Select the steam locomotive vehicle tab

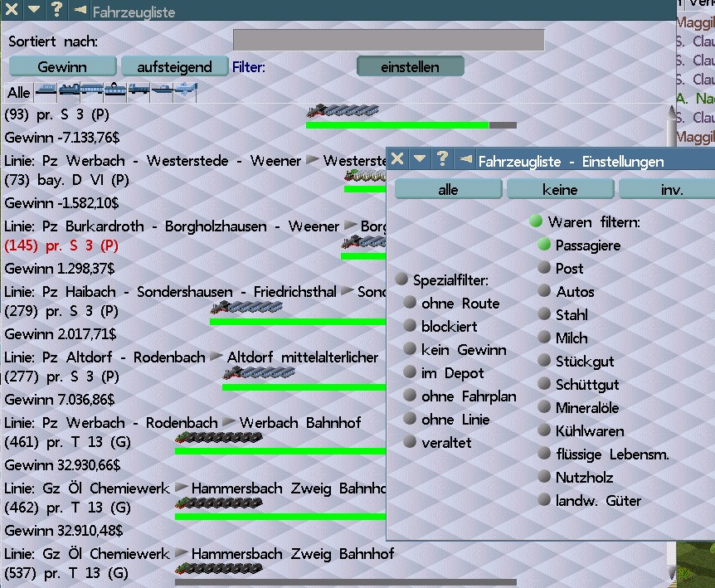pyautogui.click(x=70, y=91)
